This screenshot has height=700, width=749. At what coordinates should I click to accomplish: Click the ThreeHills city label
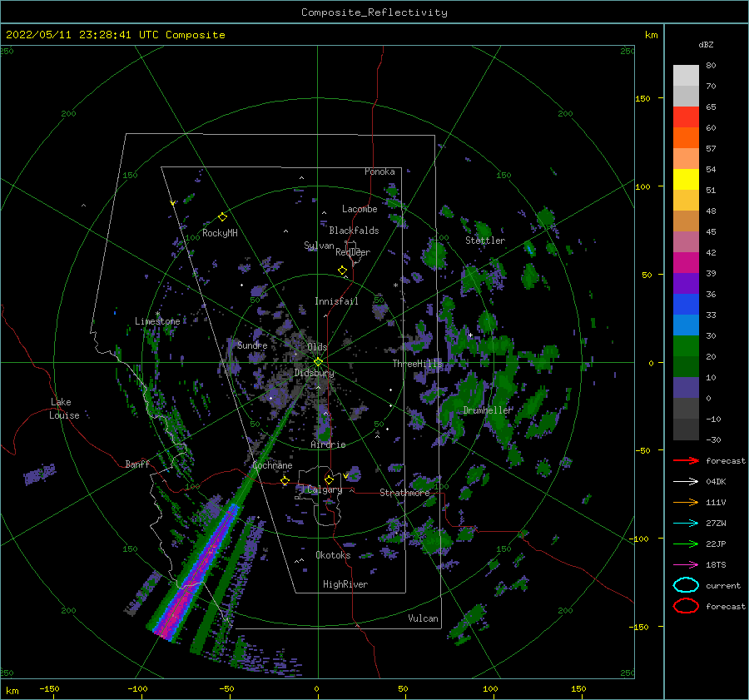click(418, 364)
